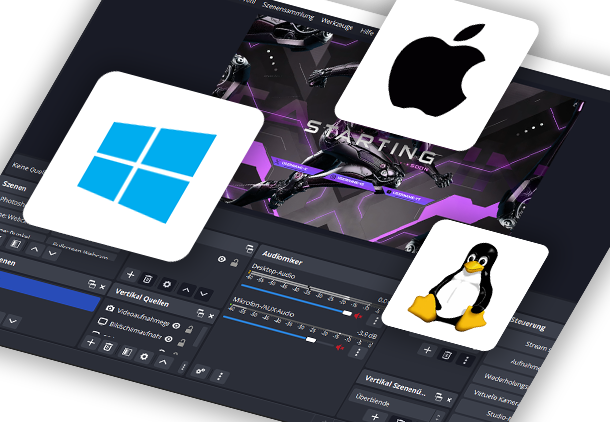Image resolution: width=610 pixels, height=422 pixels.
Task: Open transition options dots under the penguin
Action: [x=465, y=360]
